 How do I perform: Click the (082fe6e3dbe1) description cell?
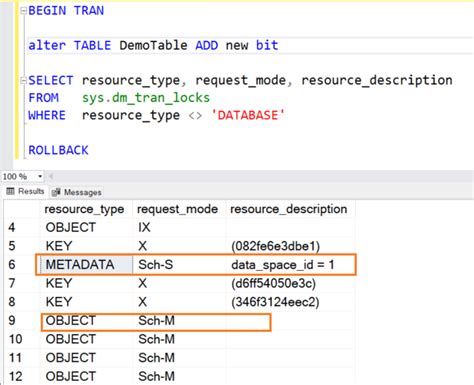pyautogui.click(x=290, y=246)
